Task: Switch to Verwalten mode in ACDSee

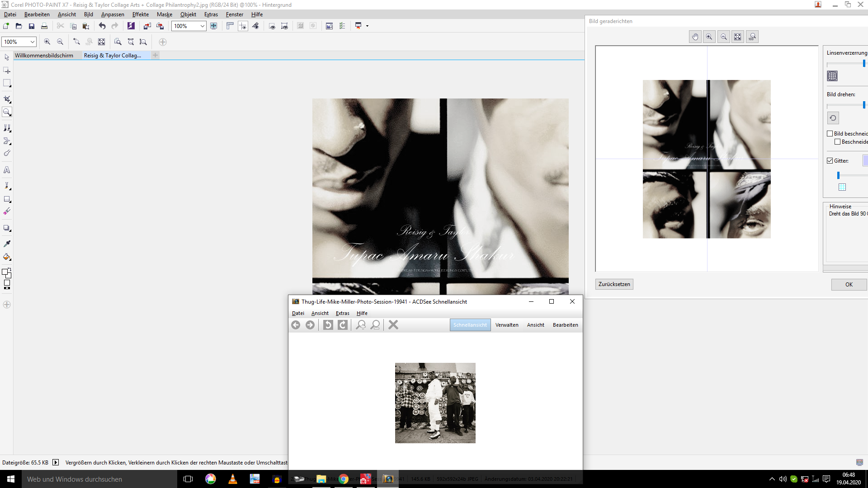Action: 507,325
